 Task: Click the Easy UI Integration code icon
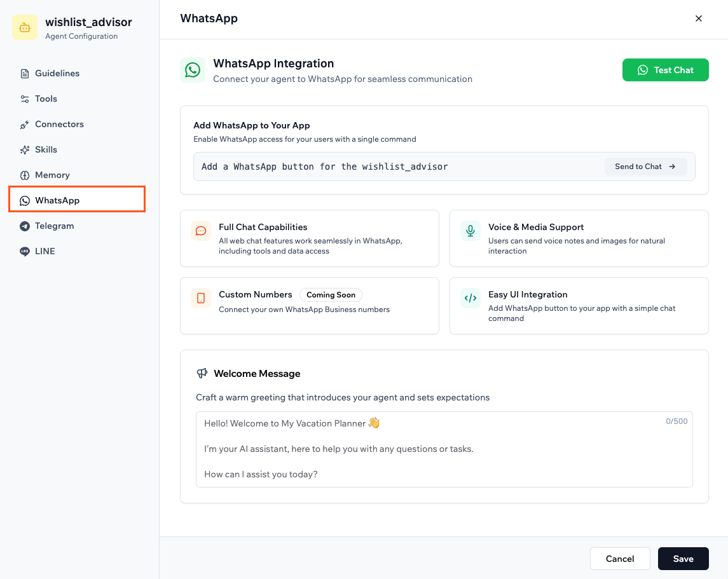pyautogui.click(x=470, y=298)
